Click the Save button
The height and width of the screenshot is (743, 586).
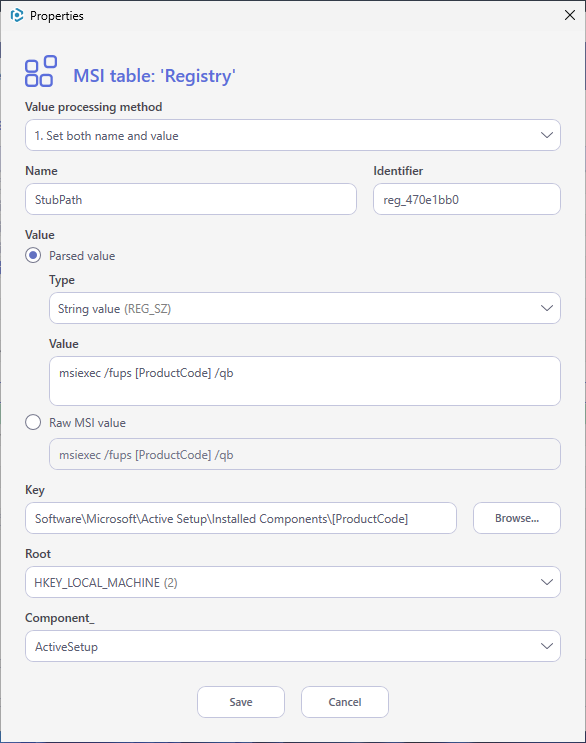point(241,702)
